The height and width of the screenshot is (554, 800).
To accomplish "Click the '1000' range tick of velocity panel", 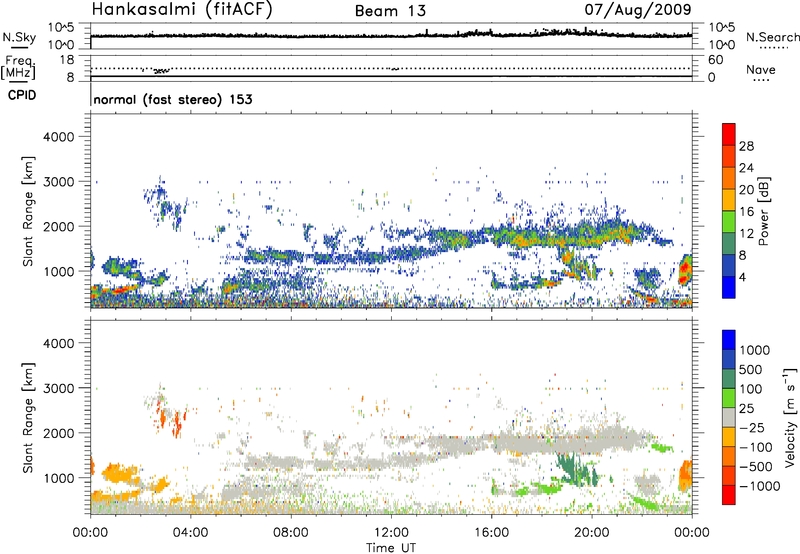I will 59,478.
